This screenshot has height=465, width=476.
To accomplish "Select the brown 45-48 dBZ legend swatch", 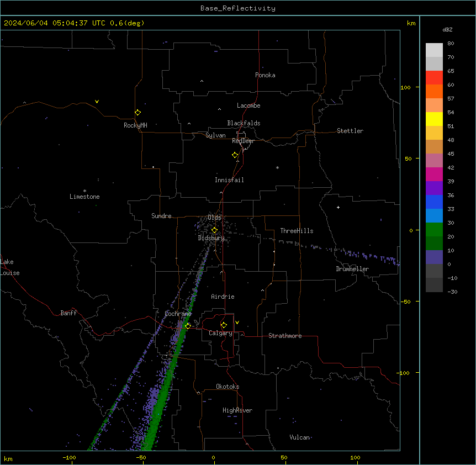I will [434, 146].
